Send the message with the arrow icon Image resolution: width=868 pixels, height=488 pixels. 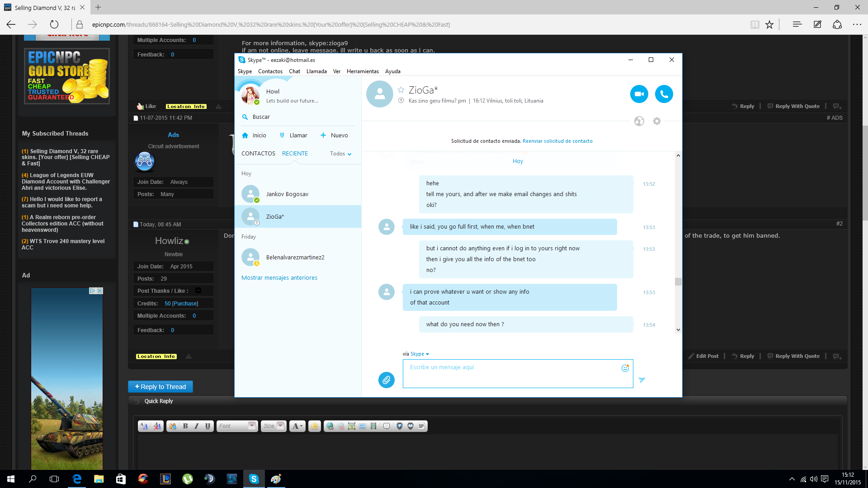[642, 380]
